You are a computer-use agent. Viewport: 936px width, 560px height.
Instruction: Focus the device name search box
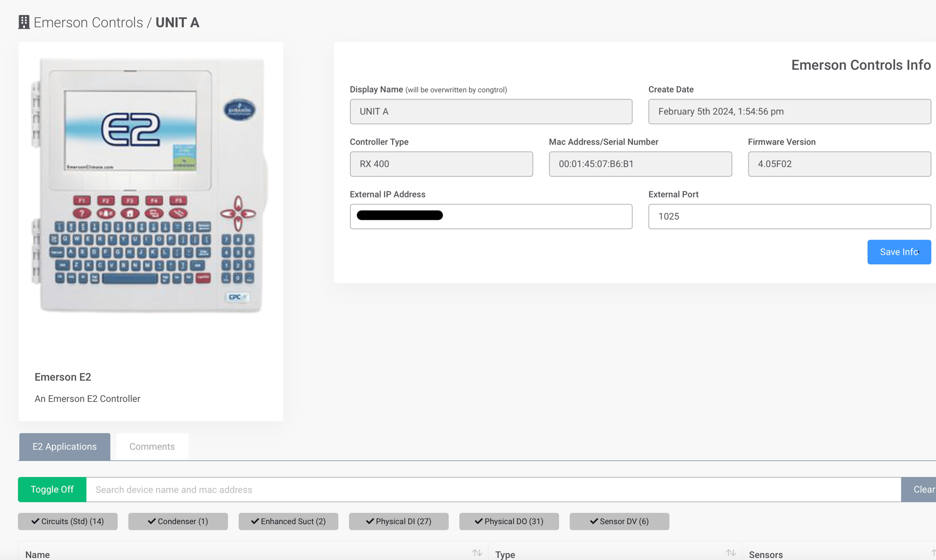coord(494,489)
